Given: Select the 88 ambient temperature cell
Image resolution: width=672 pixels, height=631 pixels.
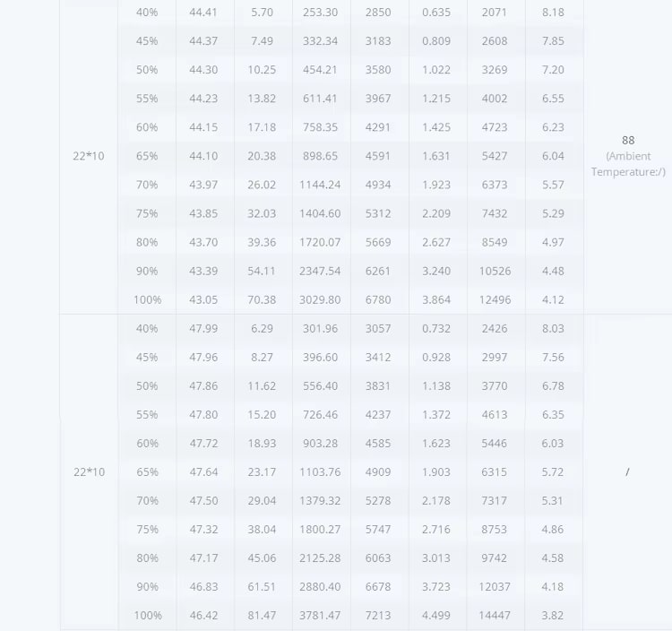Looking at the screenshot, I should 628,156.
